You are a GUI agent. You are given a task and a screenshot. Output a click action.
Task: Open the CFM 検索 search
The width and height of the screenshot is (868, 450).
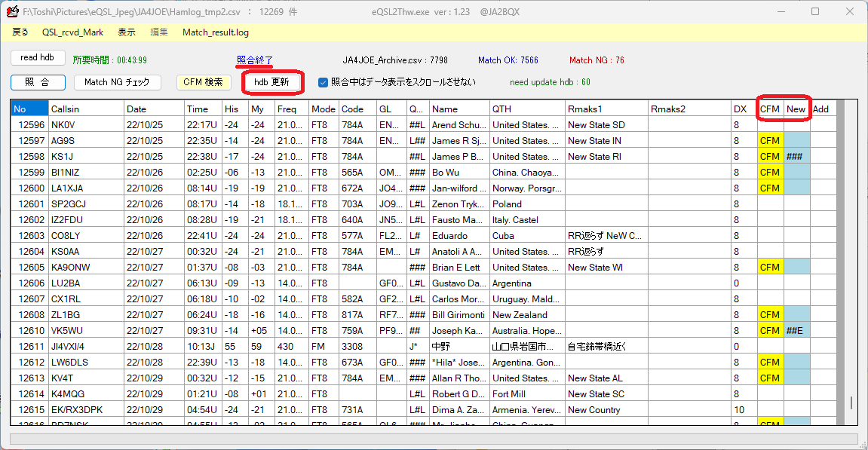(x=203, y=82)
